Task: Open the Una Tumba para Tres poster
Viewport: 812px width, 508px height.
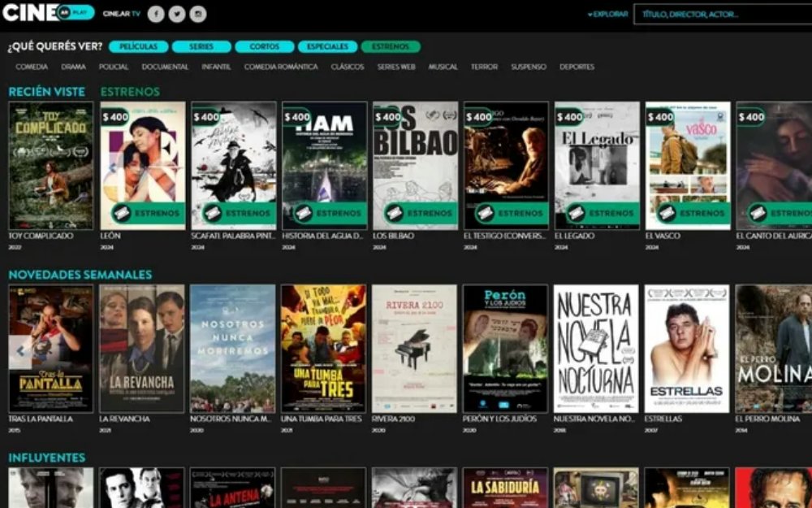Action: [324, 349]
